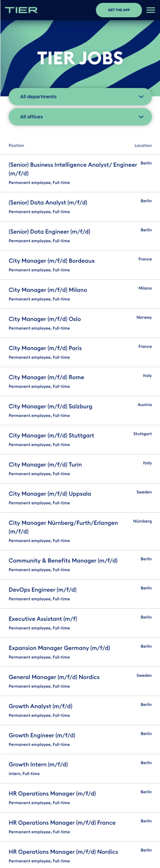Open City Manager Stuttgart position
160x868 pixels.
point(52,435)
